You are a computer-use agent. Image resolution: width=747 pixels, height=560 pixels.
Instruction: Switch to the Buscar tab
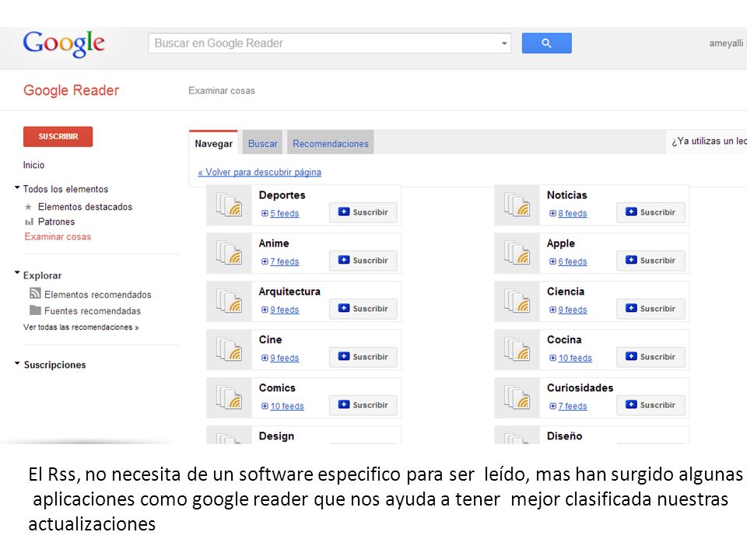[x=262, y=143]
